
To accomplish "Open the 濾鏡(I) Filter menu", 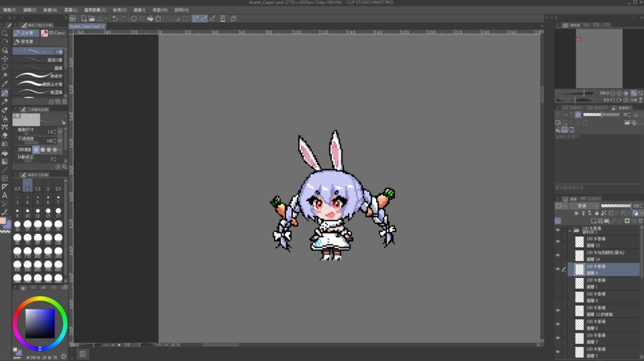I will [139, 10].
